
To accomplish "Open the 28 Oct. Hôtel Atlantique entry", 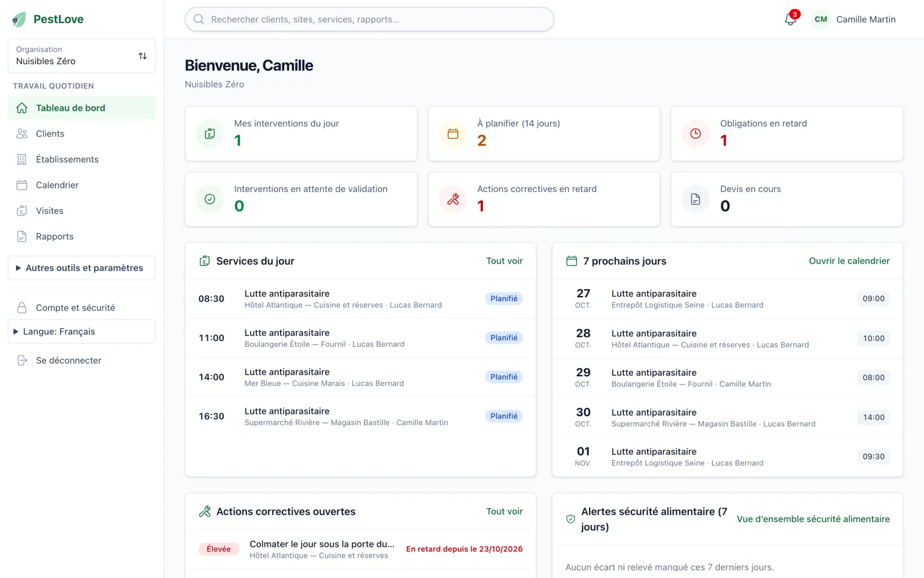I will (x=728, y=339).
